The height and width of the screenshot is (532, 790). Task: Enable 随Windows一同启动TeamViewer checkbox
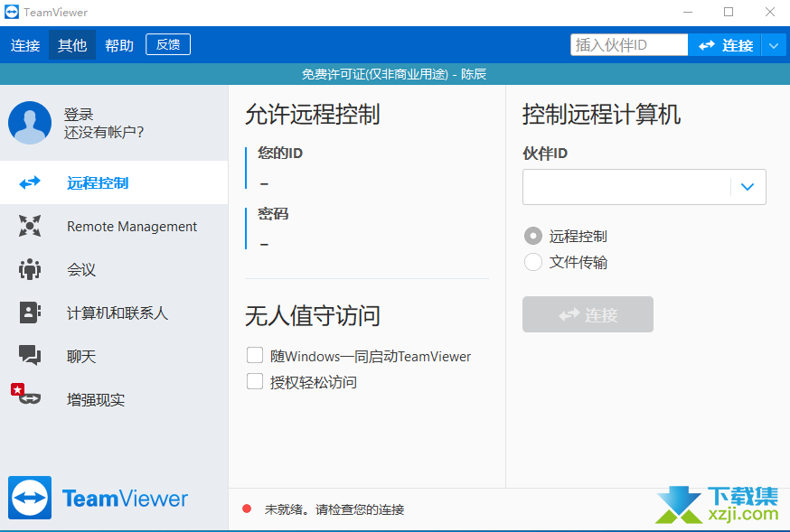[255, 355]
